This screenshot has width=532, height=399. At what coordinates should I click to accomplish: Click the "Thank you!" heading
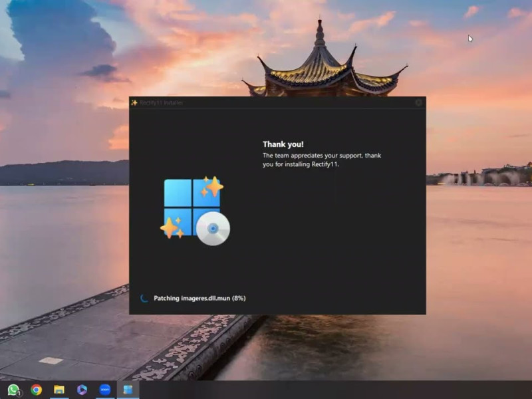click(283, 144)
